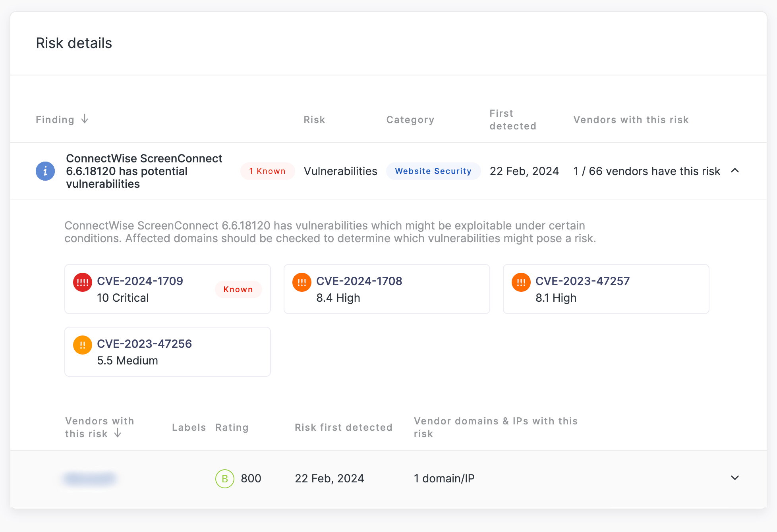Screen dimensions: 777x532
Task: Click the critical severity icon on CVE-2024-1709
Action: point(82,282)
